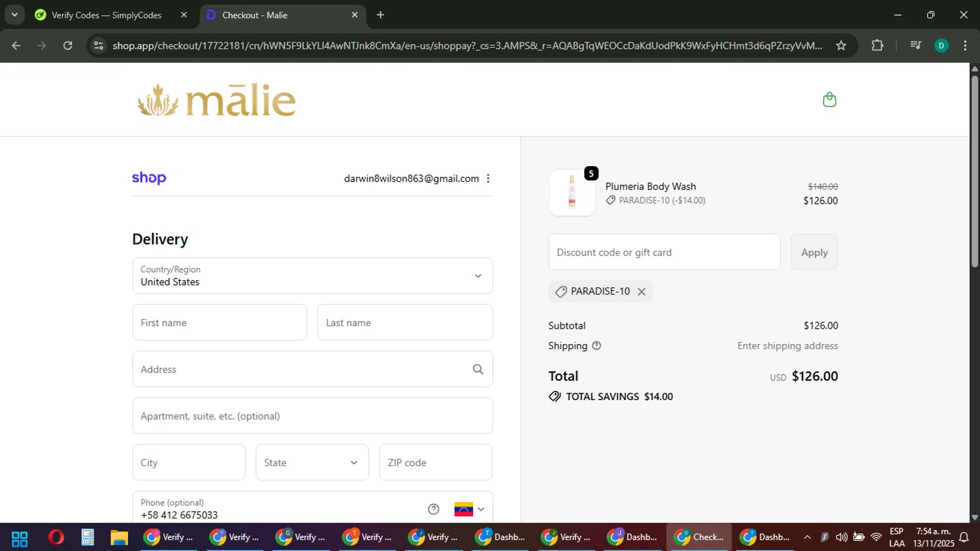Image resolution: width=980 pixels, height=551 pixels.
Task: Click the address search magnifier icon
Action: [x=478, y=369]
